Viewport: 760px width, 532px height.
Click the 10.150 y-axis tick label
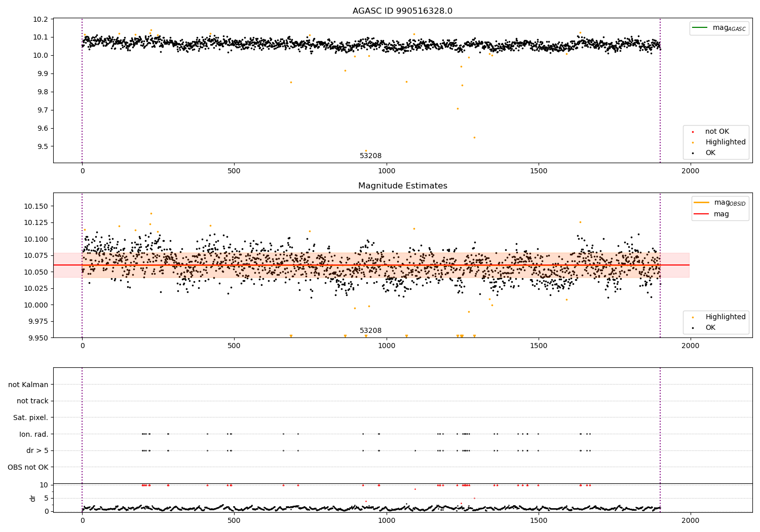[36, 206]
